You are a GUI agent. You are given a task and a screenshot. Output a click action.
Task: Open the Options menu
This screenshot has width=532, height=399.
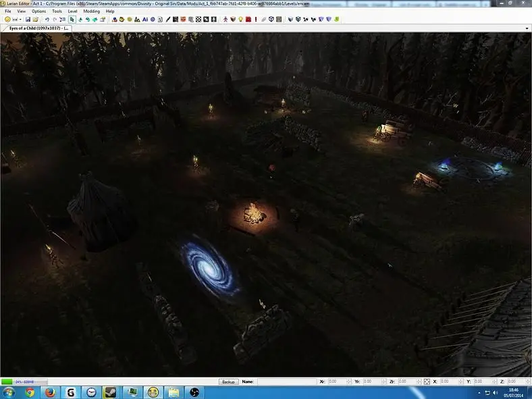click(x=39, y=11)
